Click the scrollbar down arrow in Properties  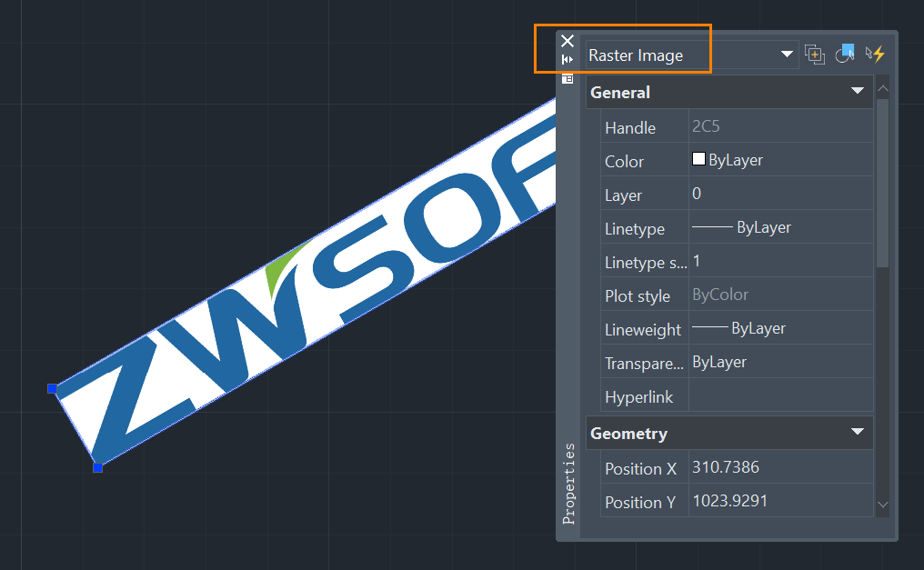pyautogui.click(x=883, y=505)
